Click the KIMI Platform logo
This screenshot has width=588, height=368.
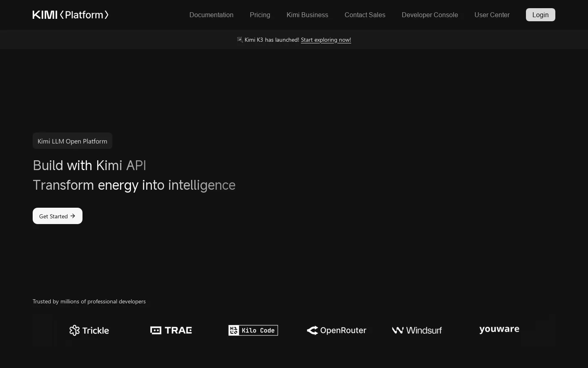pos(71,15)
